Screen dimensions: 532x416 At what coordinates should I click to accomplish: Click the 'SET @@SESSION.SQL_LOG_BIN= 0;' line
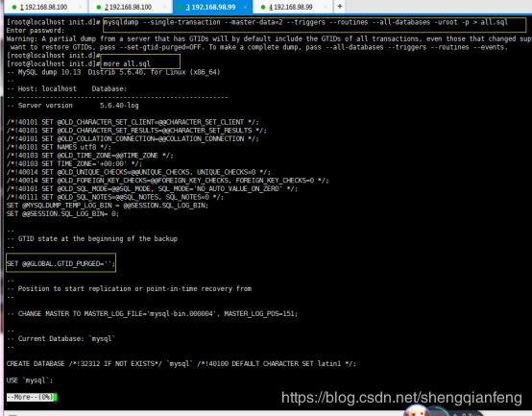[62, 214]
